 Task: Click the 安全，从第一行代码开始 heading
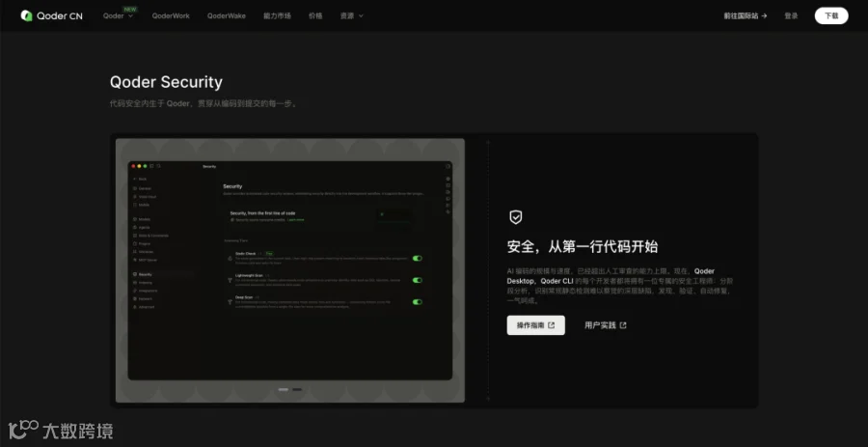point(583,246)
